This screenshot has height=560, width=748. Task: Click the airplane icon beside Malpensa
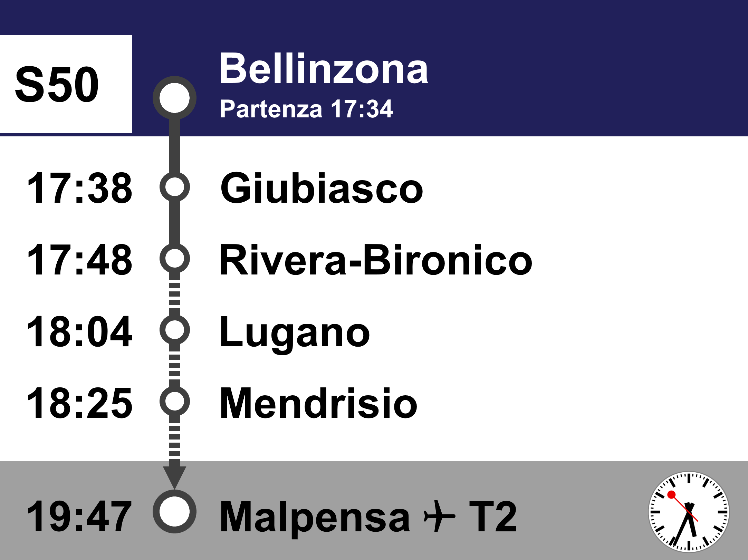pyautogui.click(x=439, y=516)
